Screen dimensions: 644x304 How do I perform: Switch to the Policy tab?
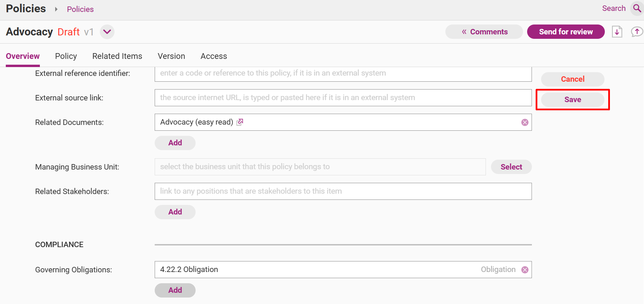66,56
